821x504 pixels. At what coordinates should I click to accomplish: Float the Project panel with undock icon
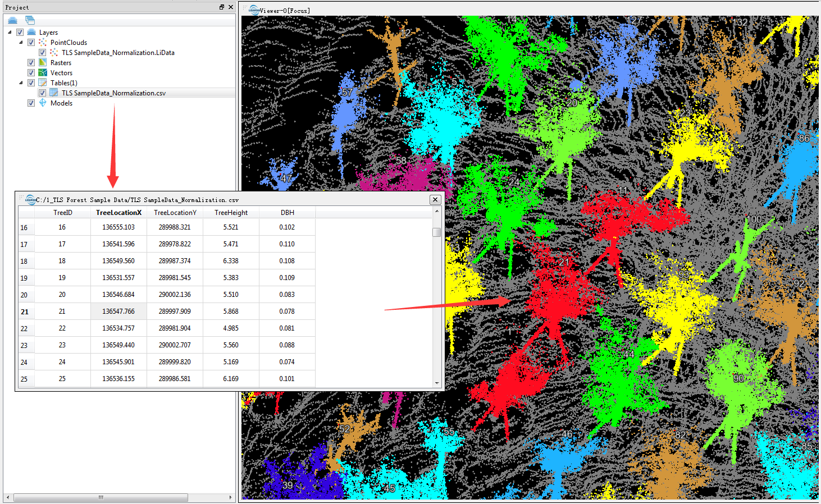pos(222,7)
